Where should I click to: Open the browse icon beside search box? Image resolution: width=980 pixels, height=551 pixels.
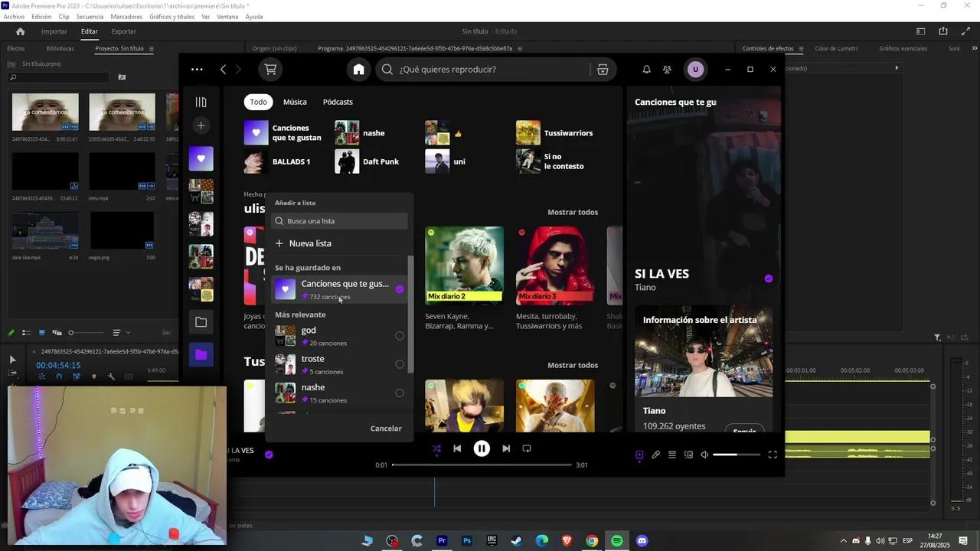click(603, 70)
